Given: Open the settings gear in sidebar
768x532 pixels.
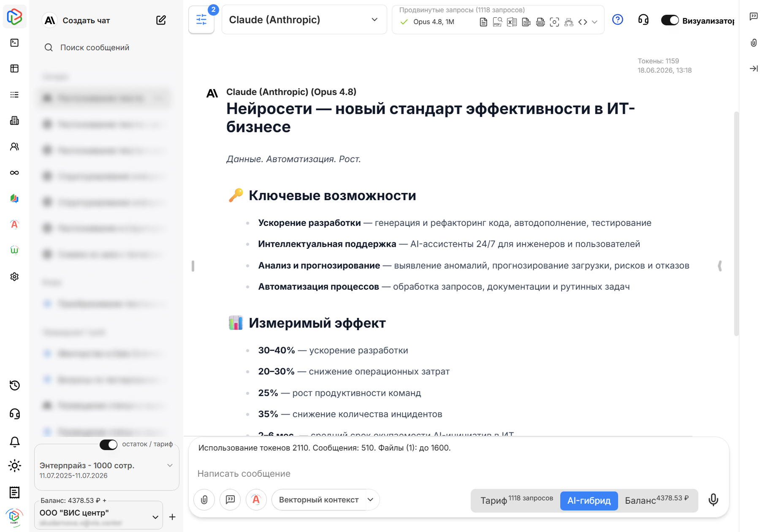Looking at the screenshot, I should tap(14, 277).
